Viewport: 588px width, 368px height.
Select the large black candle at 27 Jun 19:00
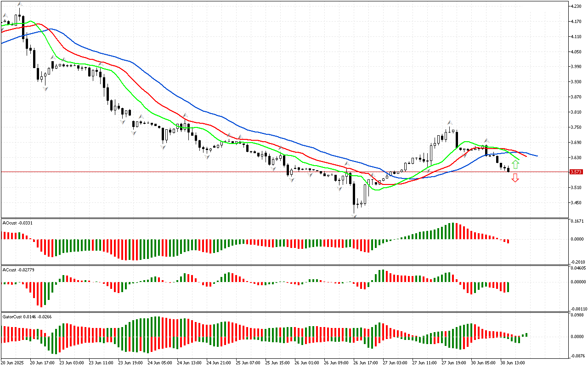click(x=457, y=140)
